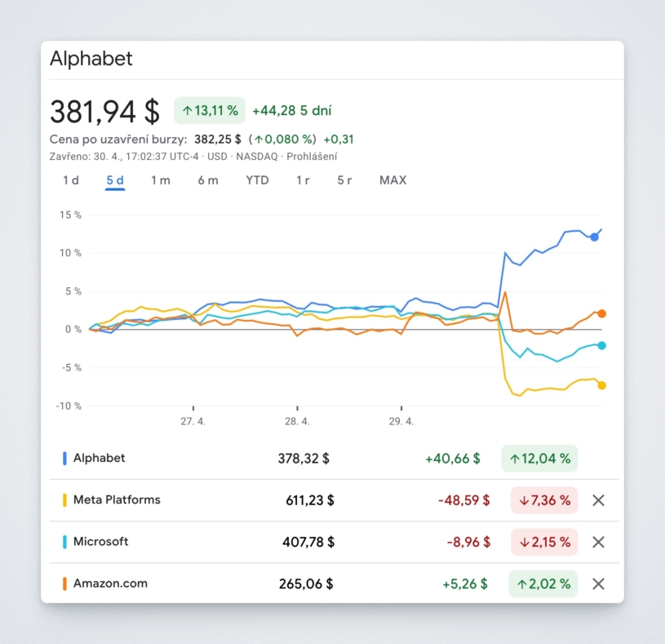Click after-hours price 382,25 $
Image resolution: width=665 pixels, height=644 pixels.
tap(218, 139)
